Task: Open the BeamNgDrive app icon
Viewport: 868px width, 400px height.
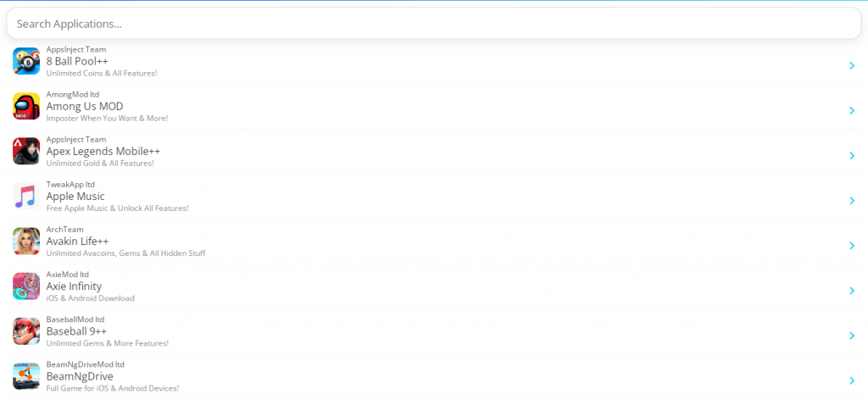Action: [26, 376]
